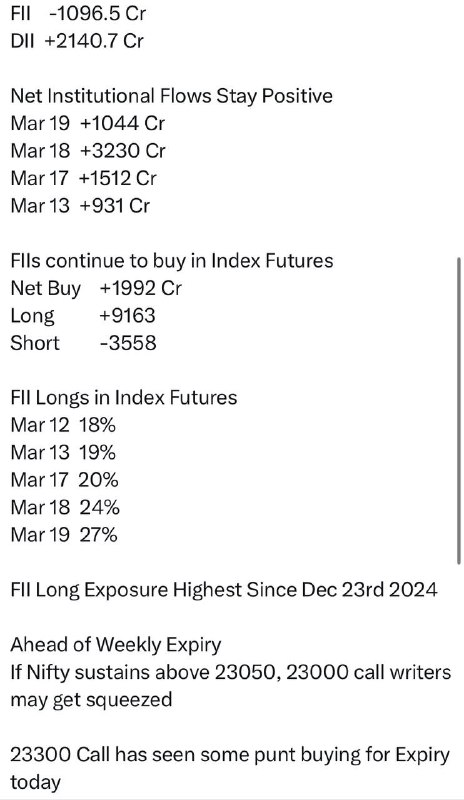Click the 'Ahead of Weekly Expiry' line

116,645
